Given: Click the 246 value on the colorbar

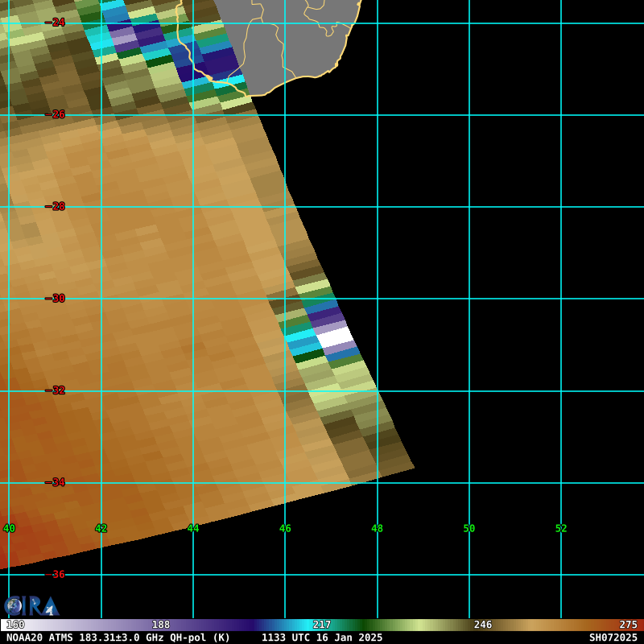Looking at the screenshot, I should 483,625.
